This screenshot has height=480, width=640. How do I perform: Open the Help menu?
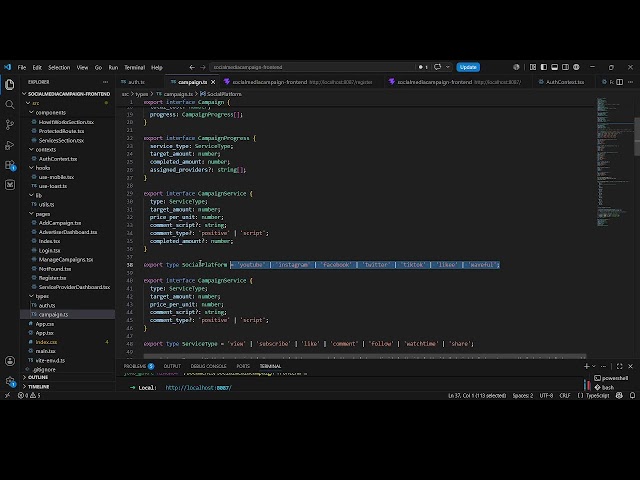tap(157, 67)
